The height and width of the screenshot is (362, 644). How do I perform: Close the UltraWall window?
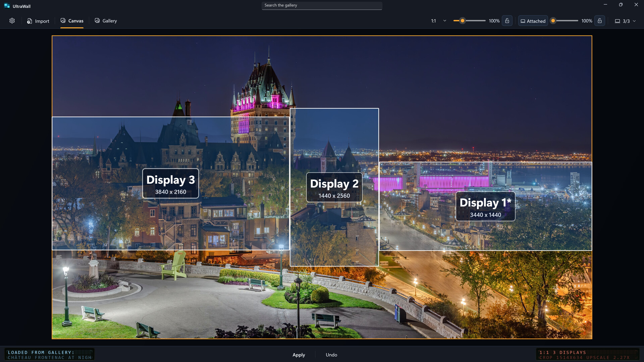[636, 5]
